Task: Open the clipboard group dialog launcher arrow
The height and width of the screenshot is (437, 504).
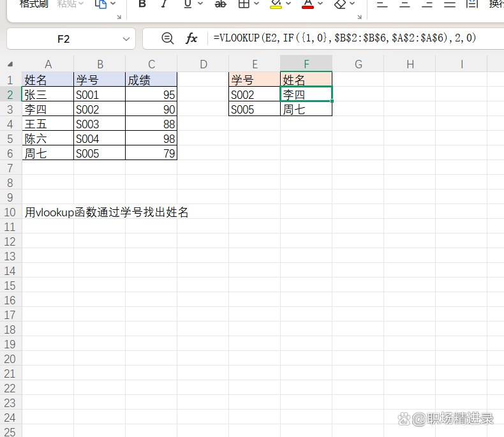Action: [119, 17]
